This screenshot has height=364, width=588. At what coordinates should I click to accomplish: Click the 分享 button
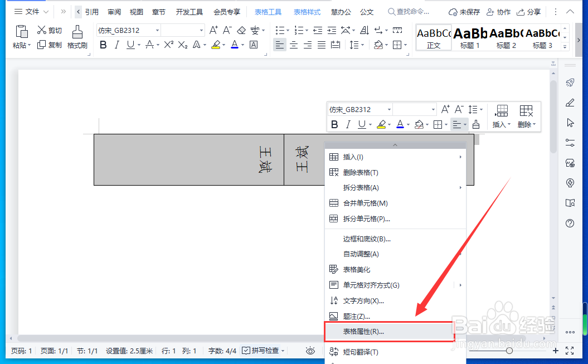(x=528, y=12)
